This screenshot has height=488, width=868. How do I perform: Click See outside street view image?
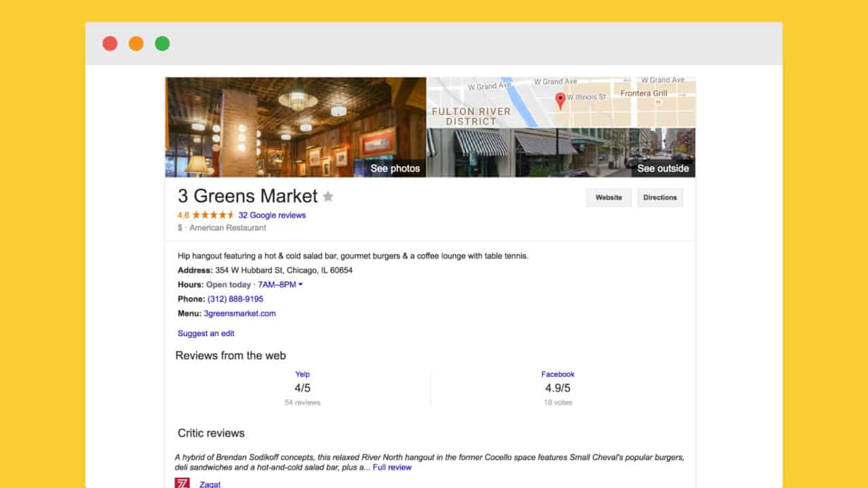coord(663,168)
